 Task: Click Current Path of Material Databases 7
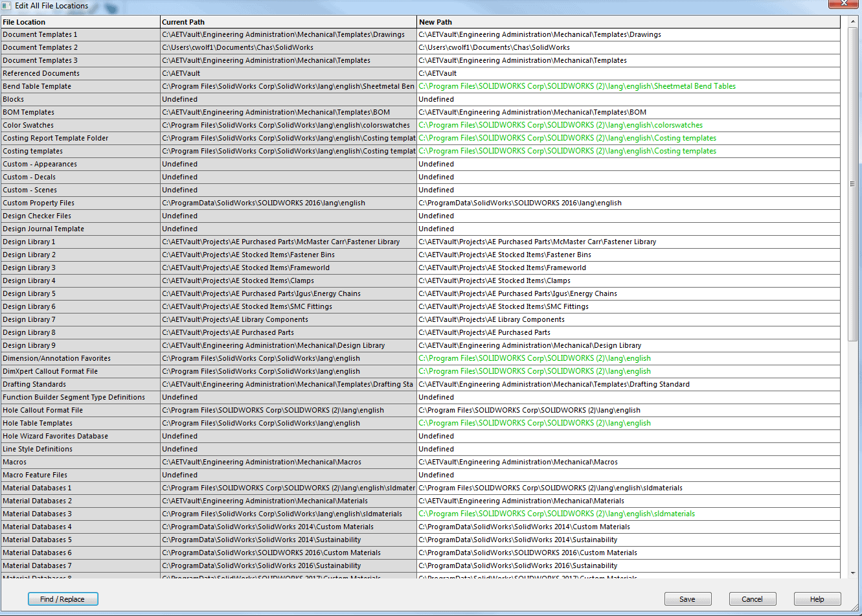pos(288,565)
